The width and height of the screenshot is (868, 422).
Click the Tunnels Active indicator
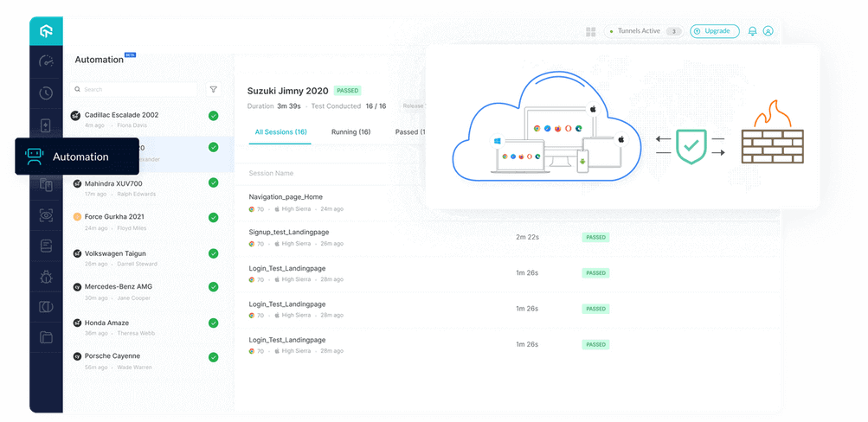(643, 31)
